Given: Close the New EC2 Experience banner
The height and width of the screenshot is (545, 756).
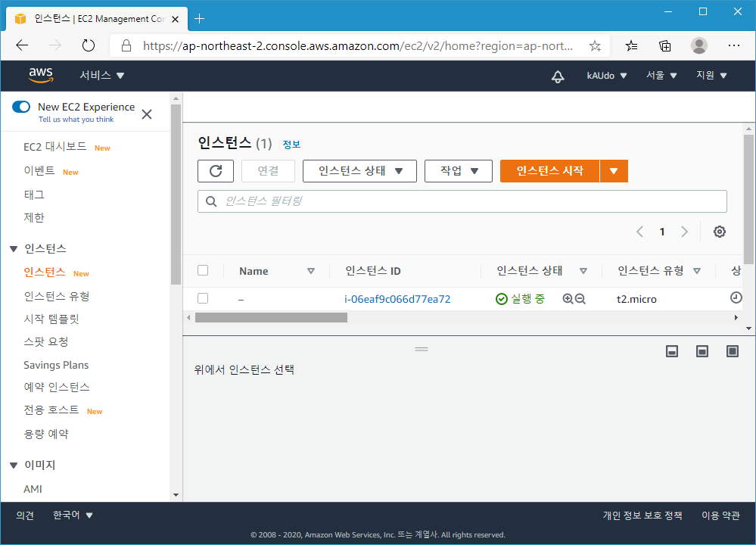Looking at the screenshot, I should [147, 114].
